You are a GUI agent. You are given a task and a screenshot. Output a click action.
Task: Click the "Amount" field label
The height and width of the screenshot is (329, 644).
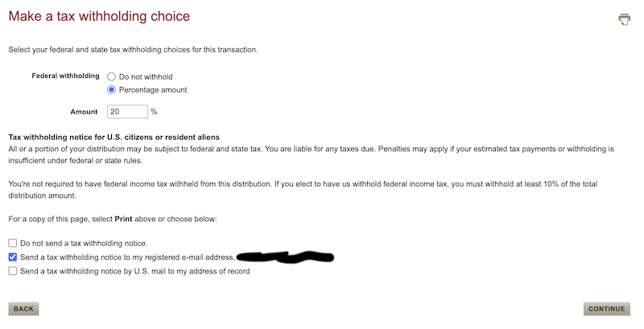(x=85, y=112)
